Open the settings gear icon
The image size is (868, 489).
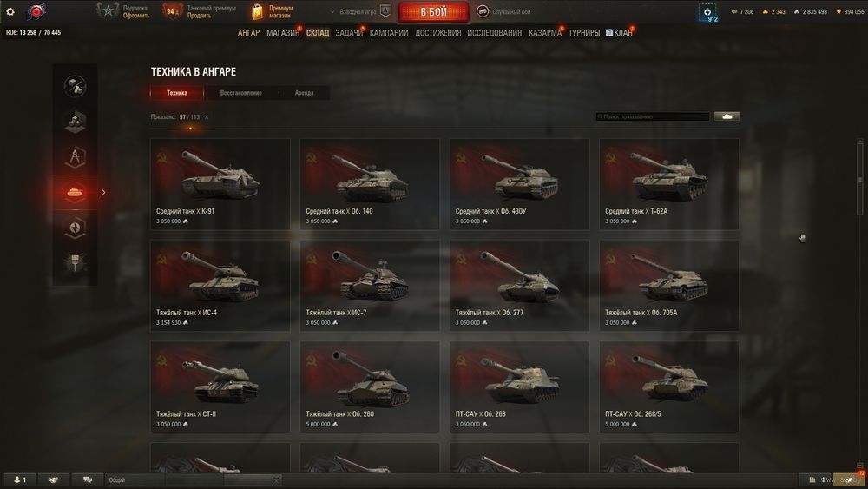coord(10,11)
